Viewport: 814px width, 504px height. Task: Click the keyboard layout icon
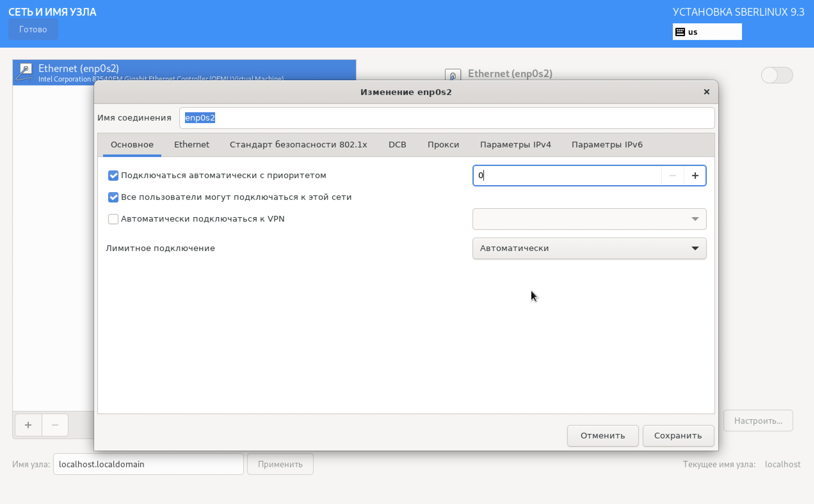point(680,32)
